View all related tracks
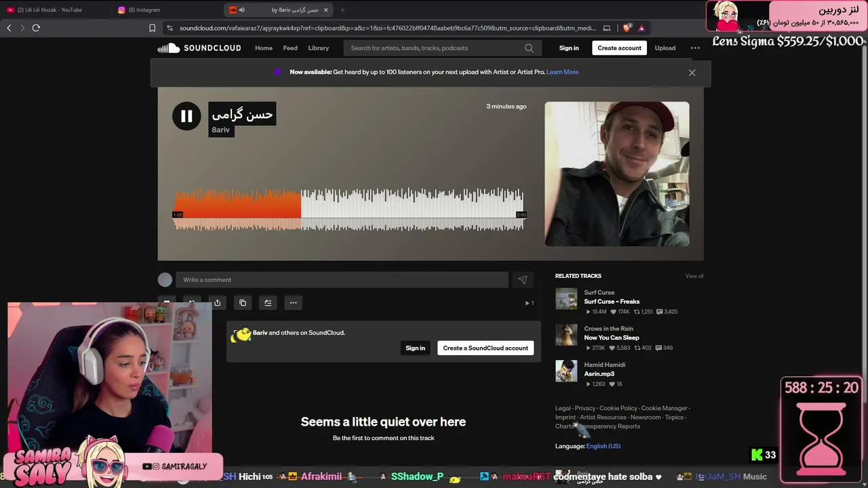Screen dimensions: 868x488 click(x=694, y=276)
